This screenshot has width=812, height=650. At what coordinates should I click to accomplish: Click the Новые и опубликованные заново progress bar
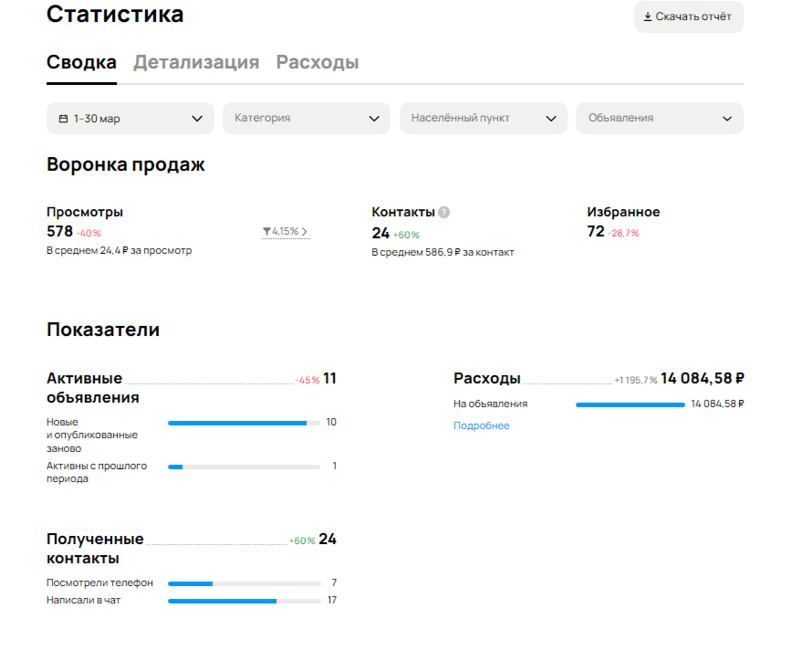point(244,423)
